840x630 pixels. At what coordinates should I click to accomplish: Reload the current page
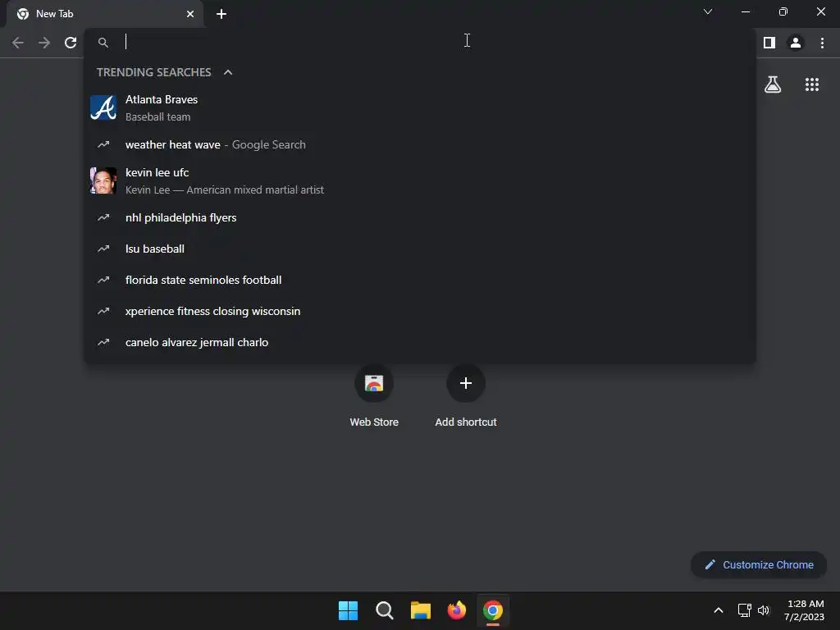coord(71,43)
